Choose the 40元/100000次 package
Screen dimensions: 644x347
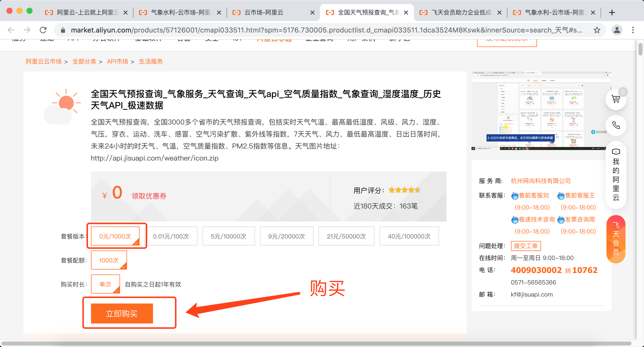[409, 236]
